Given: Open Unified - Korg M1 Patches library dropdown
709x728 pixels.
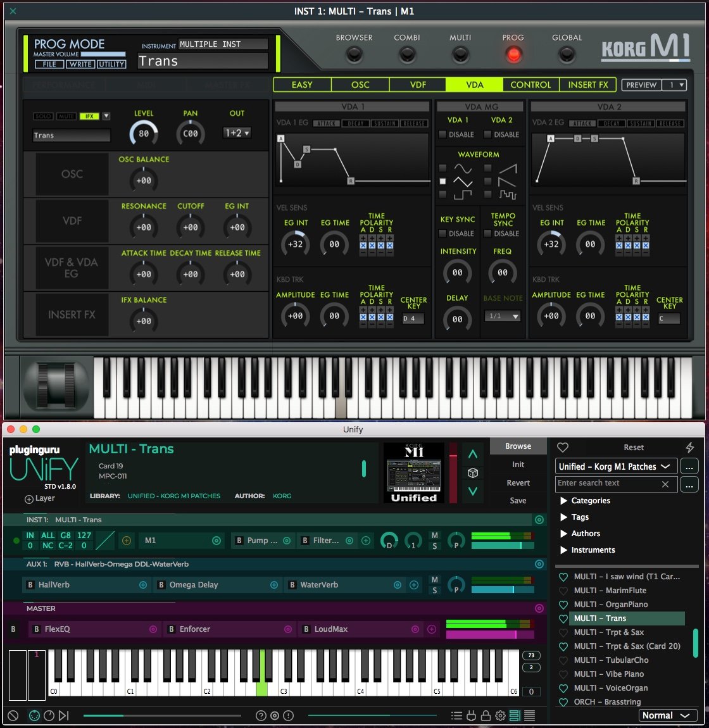Looking at the screenshot, I should pyautogui.click(x=616, y=467).
